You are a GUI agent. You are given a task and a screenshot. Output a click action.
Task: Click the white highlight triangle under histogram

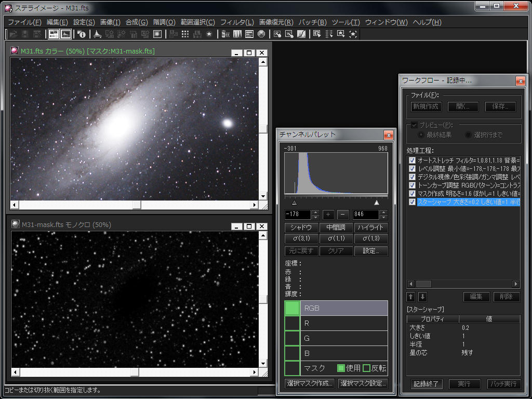(x=377, y=203)
